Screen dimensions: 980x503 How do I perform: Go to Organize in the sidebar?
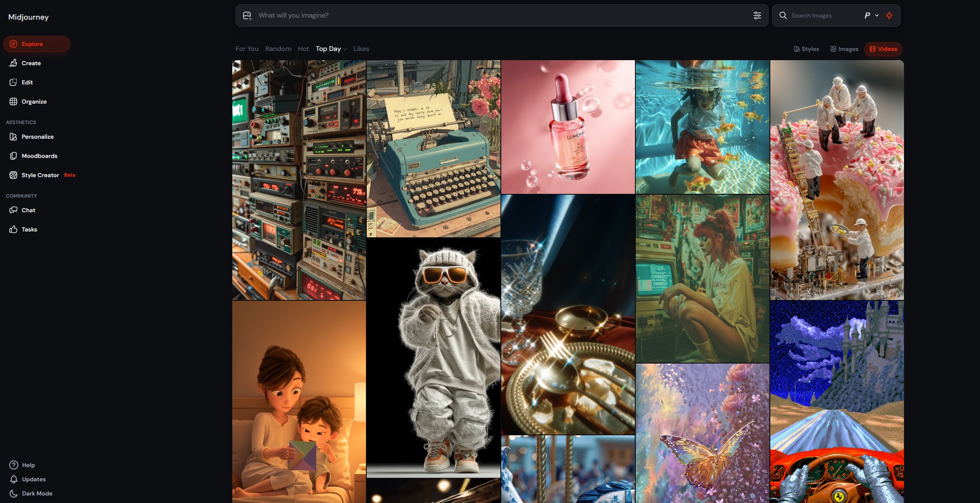point(34,102)
